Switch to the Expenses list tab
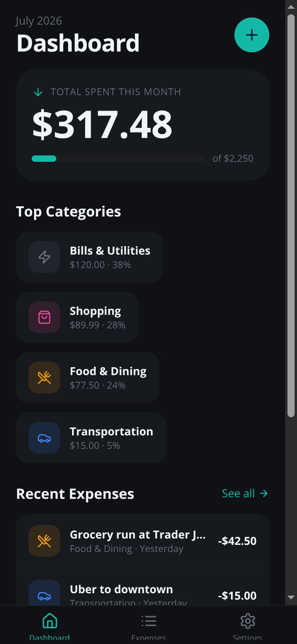The image size is (297, 644). (148, 625)
